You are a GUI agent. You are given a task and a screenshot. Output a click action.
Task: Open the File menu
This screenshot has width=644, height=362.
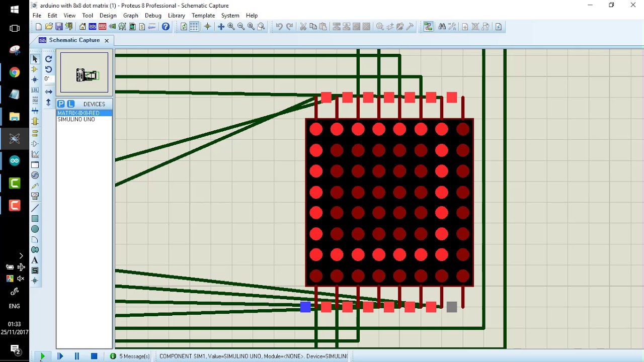click(37, 16)
